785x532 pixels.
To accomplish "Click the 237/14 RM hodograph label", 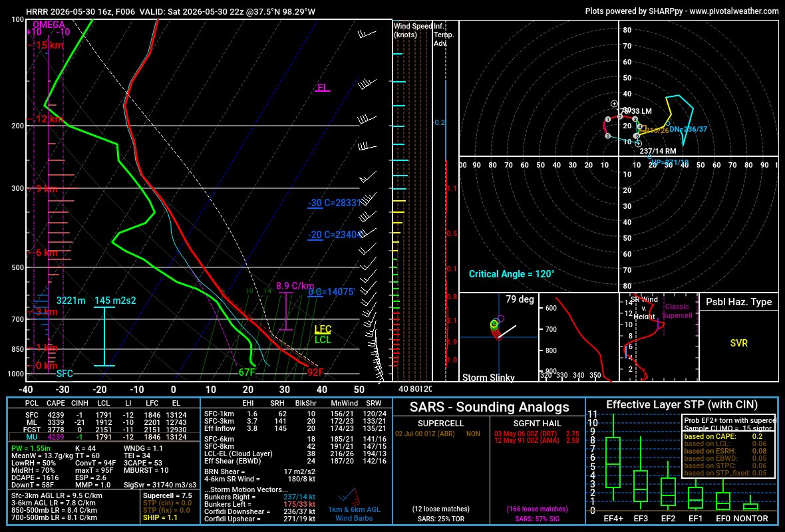I will 657,151.
